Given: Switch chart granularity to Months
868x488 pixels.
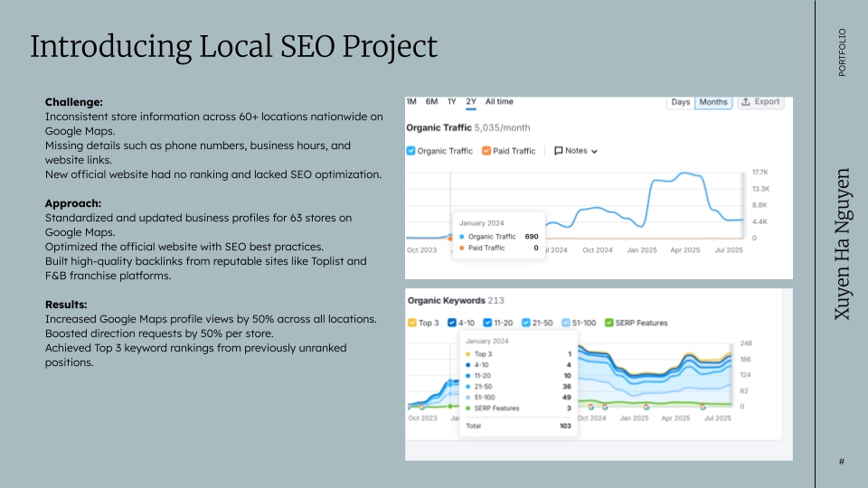Looking at the screenshot, I should [713, 102].
